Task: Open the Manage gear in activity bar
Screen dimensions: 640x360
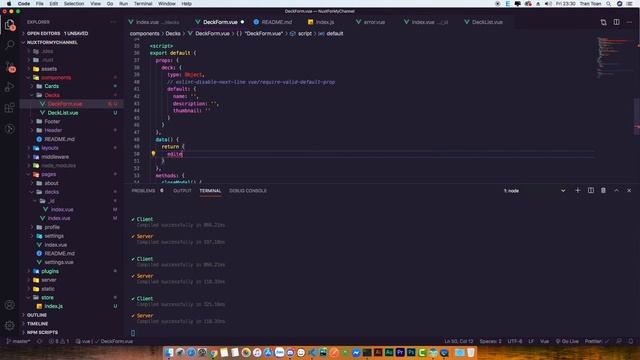Action: [x=9, y=325]
